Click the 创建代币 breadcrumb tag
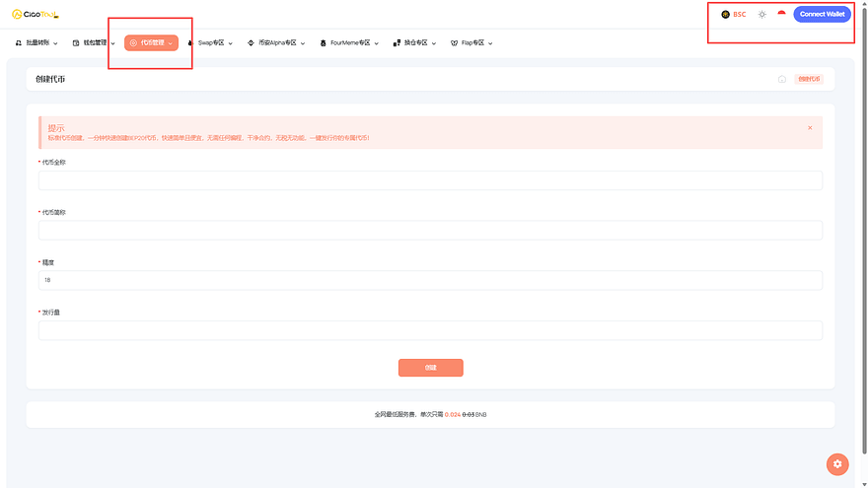Screen dimensions: 868x488 click(x=809, y=79)
